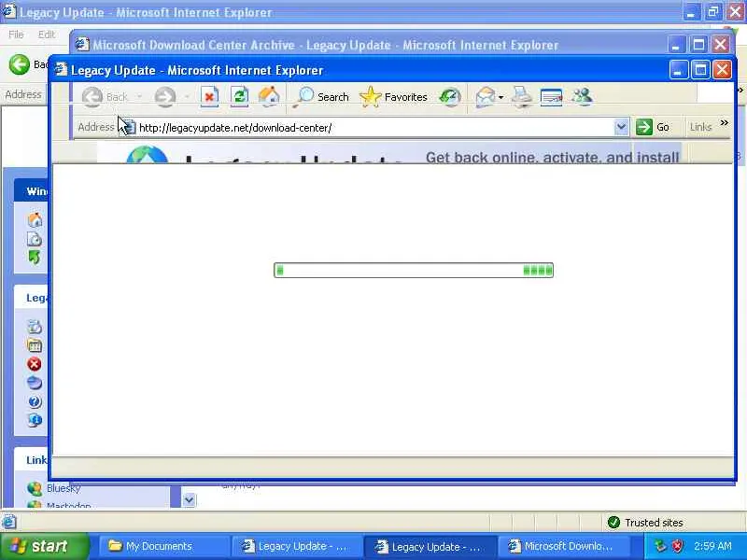Click the Links toolbar label

700,127
